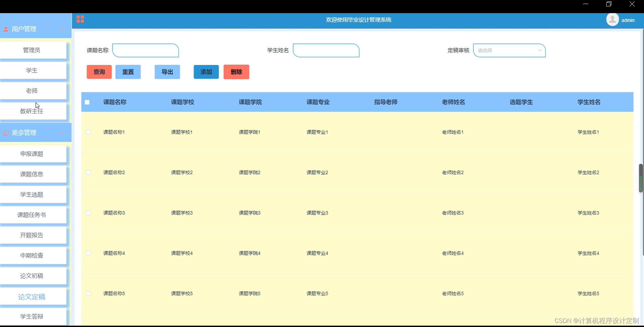Open the 定稿审核 dropdown
The width and height of the screenshot is (644, 327).
(509, 50)
